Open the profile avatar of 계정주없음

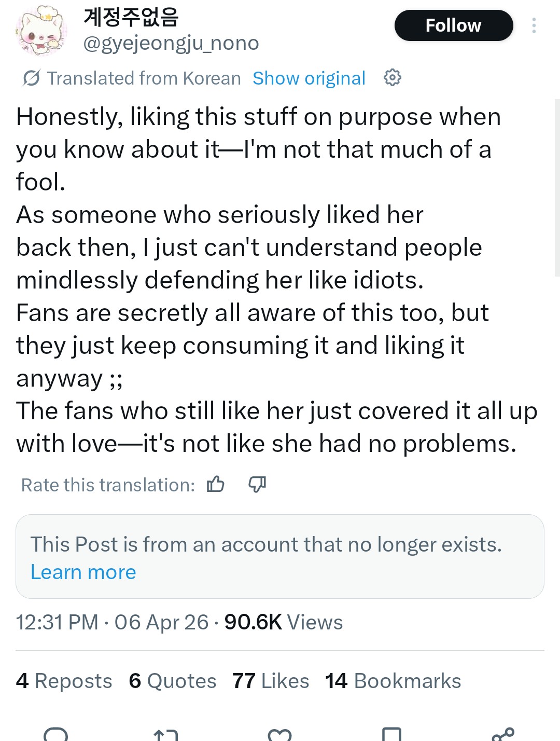click(41, 31)
